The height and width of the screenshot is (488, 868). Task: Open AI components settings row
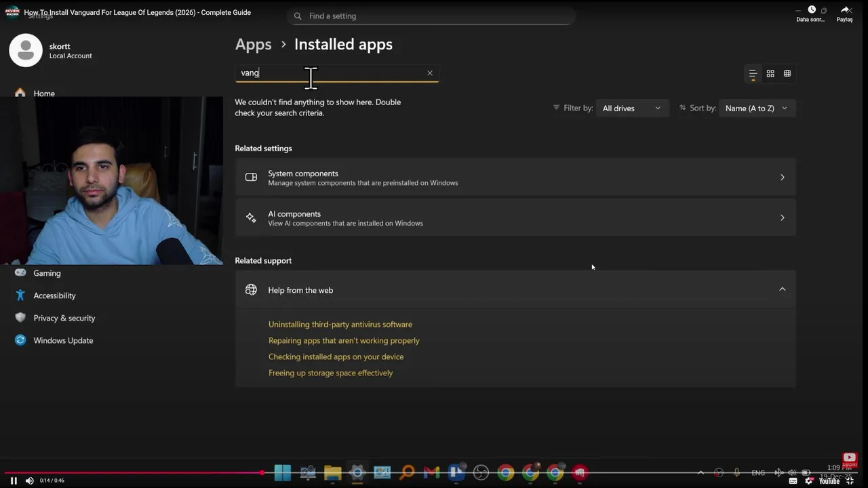tap(515, 218)
